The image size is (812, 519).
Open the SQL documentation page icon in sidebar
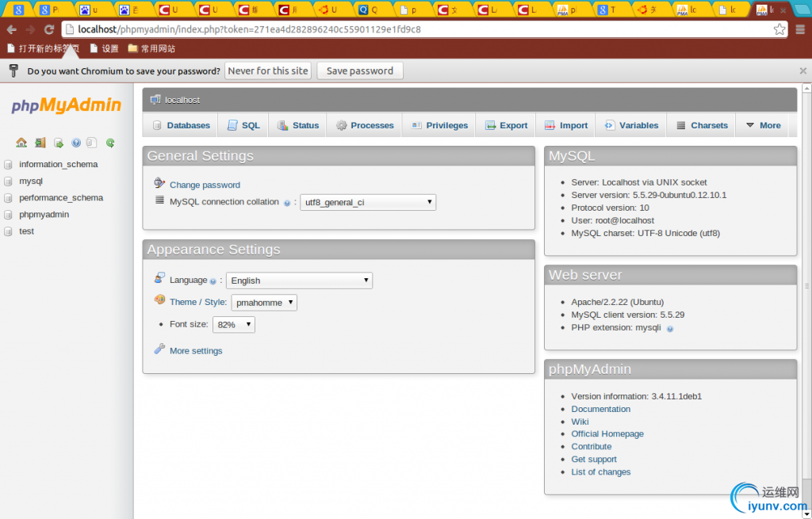(92, 143)
